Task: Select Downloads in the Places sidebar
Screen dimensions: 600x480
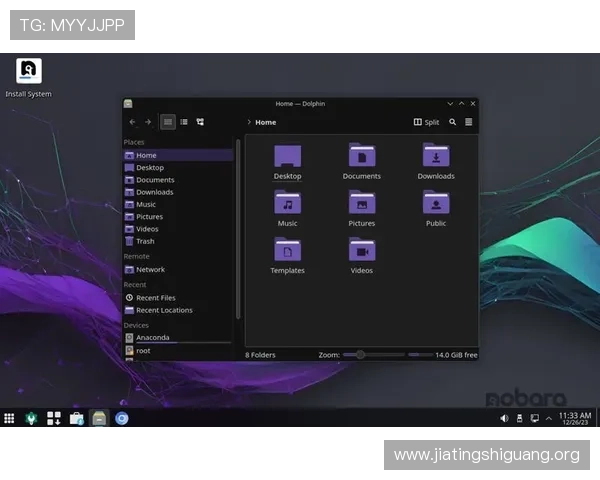Action: pyautogui.click(x=154, y=192)
